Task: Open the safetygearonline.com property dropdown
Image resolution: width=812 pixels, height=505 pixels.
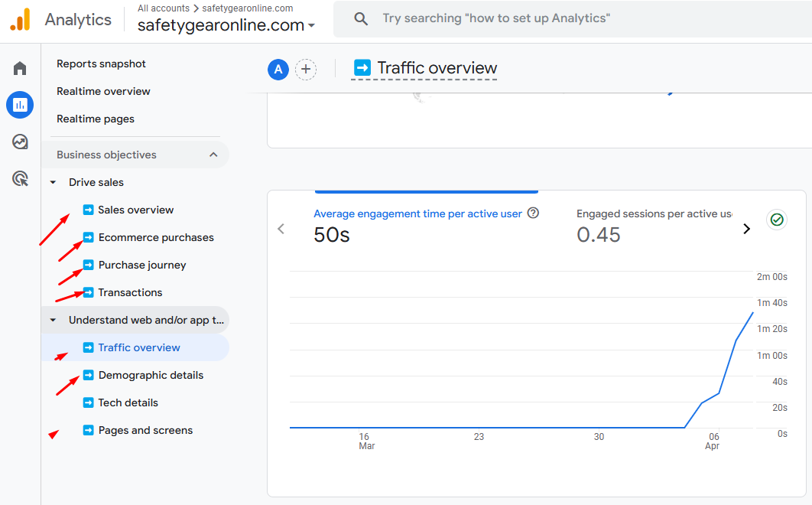Action: point(226,25)
